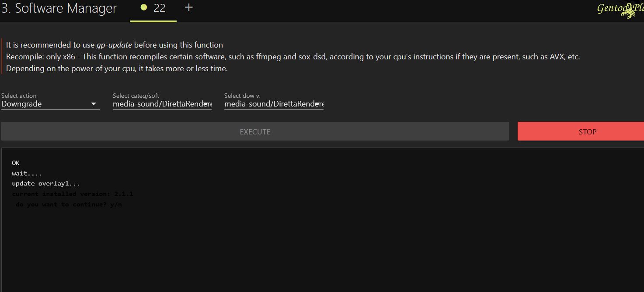Viewport: 644px width, 292px height.
Task: Open the Select action dropdown showing Downgrade
Action: [50, 104]
